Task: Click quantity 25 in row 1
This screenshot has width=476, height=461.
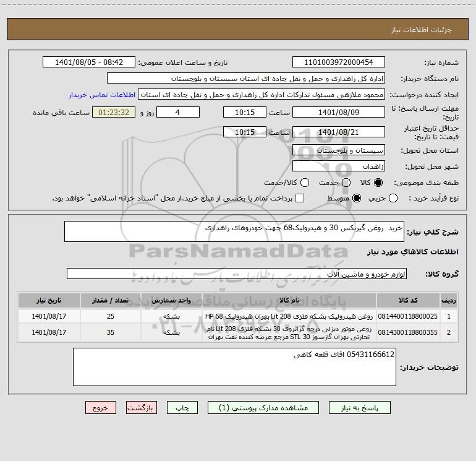Action: pyautogui.click(x=111, y=316)
